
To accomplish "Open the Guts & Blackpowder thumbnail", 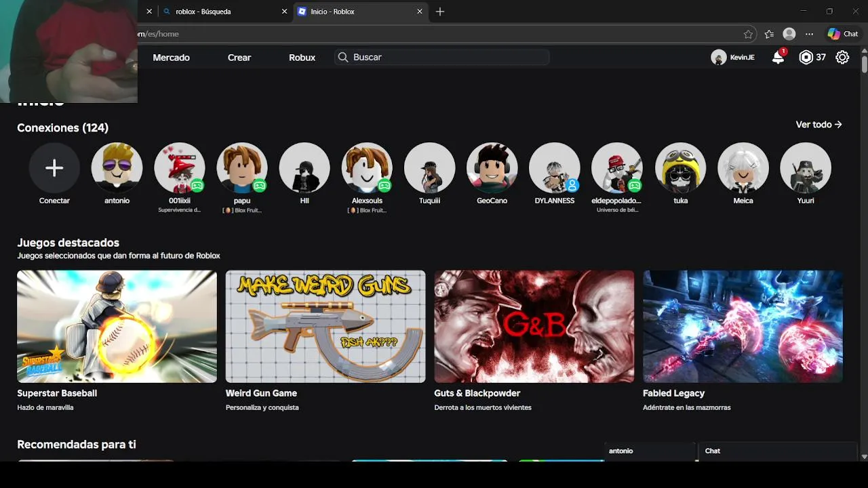I will (534, 327).
